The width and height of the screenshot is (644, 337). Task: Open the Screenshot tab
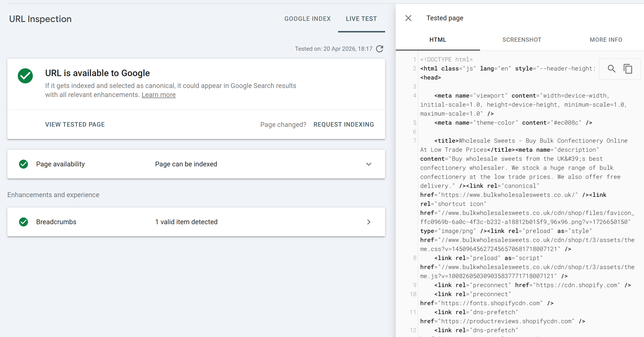[522, 40]
